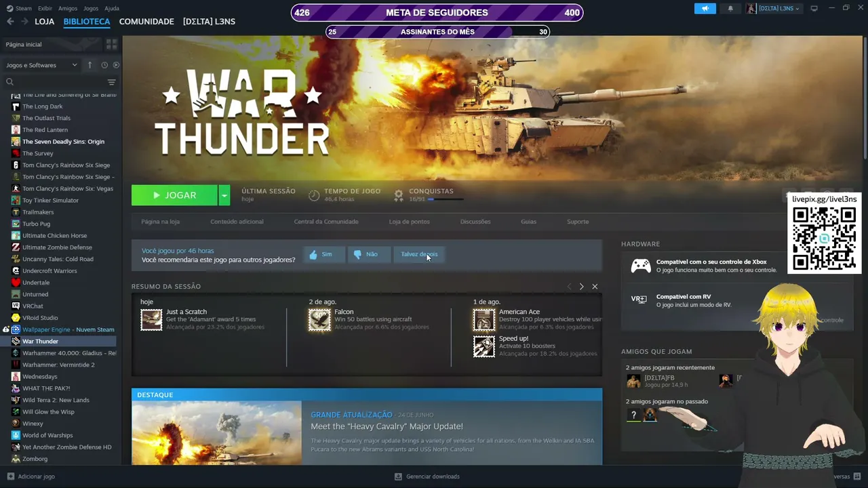Click the Adicionar jogo button
Image resolution: width=868 pixels, height=488 pixels.
point(31,476)
